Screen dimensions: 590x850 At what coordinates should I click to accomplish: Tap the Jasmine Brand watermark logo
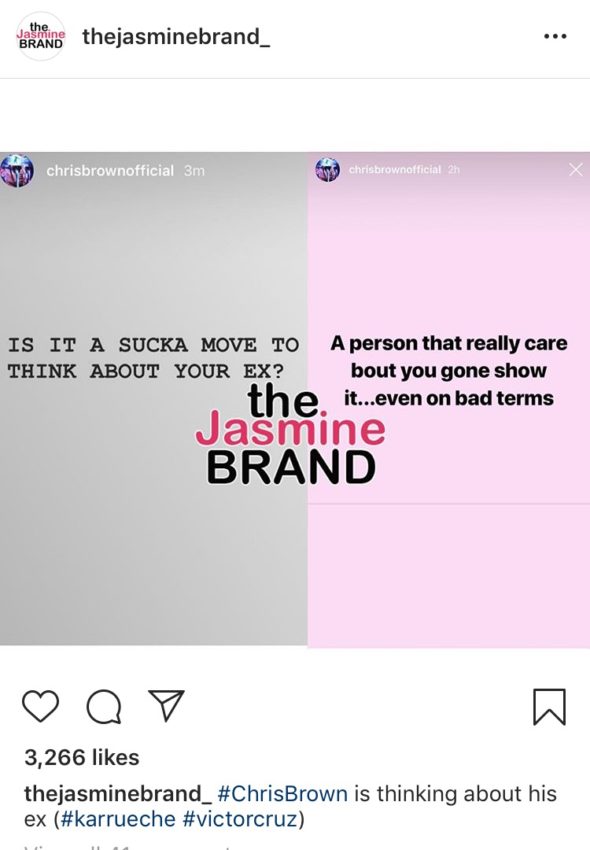[x=291, y=434]
